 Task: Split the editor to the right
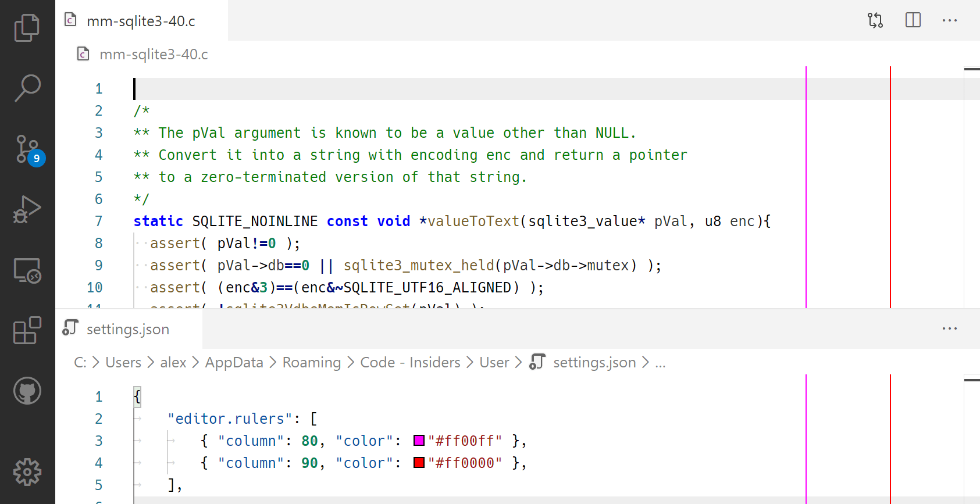point(913,20)
